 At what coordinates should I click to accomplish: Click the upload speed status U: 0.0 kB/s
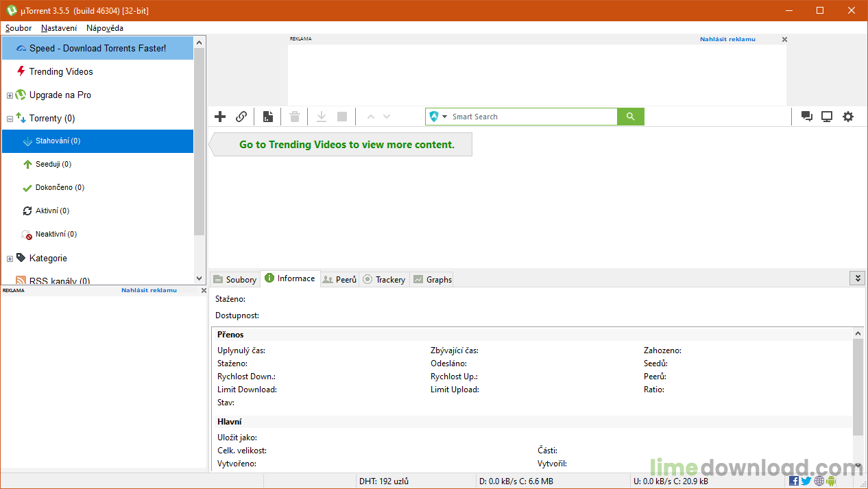(x=671, y=481)
